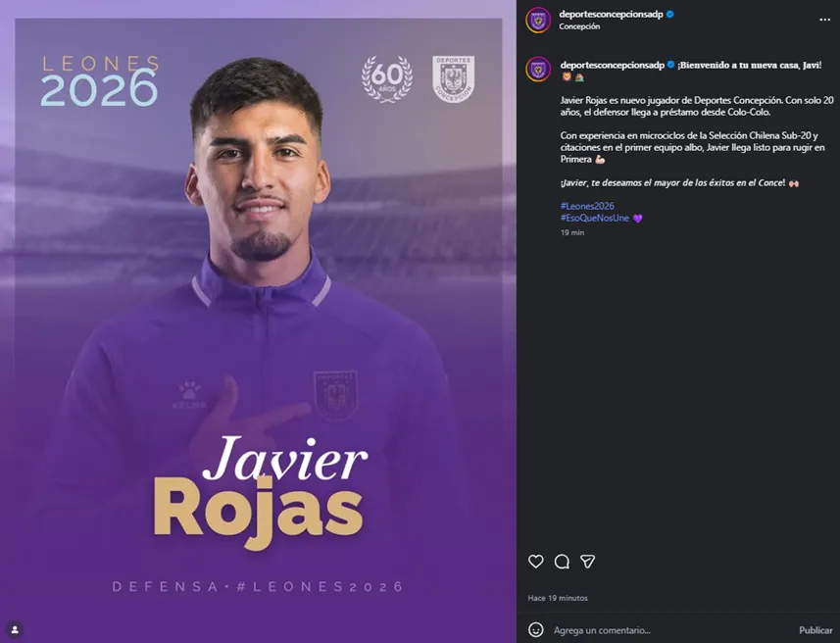Image resolution: width=840 pixels, height=643 pixels.
Task: Open the three-dots more options menu
Action: point(824,20)
